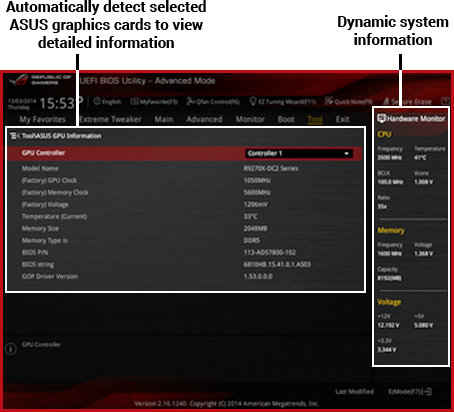Click the CPU heading in Hardware Monitor

coord(384,134)
